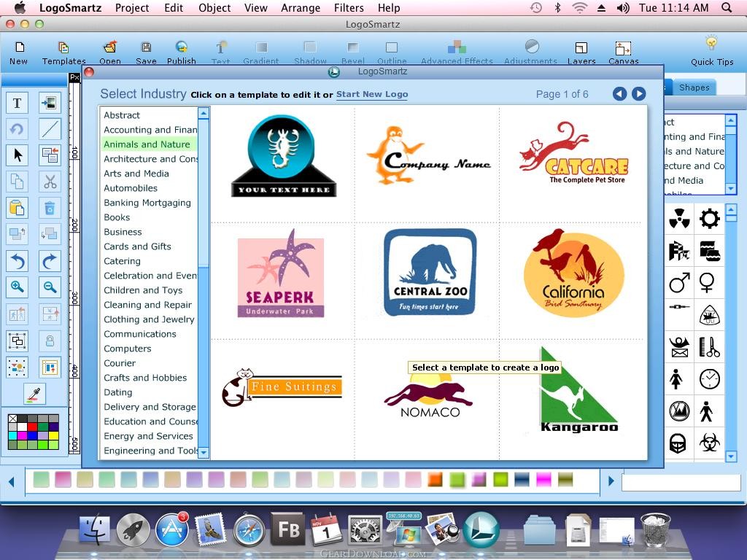747x560 pixels.
Task: Choose the Central Zoo logo template
Action: click(430, 272)
